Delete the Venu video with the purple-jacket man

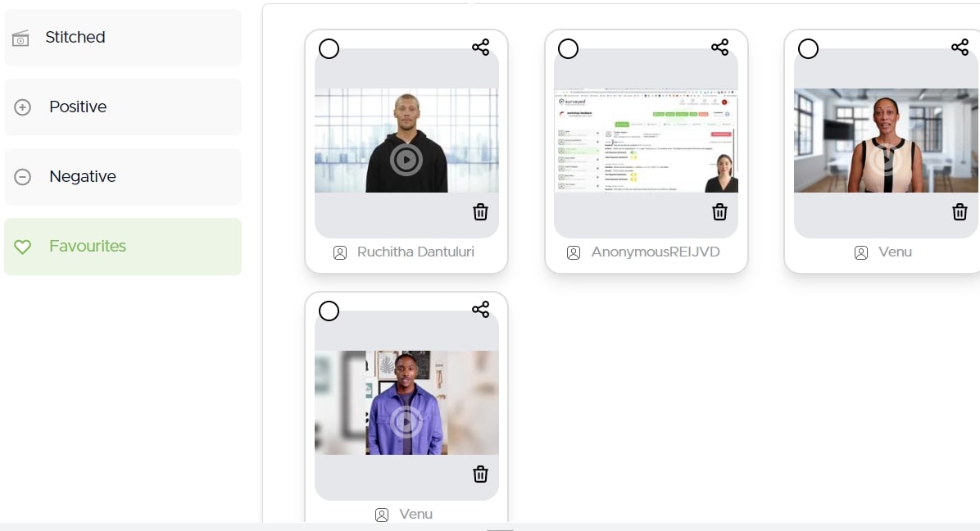[x=480, y=474]
